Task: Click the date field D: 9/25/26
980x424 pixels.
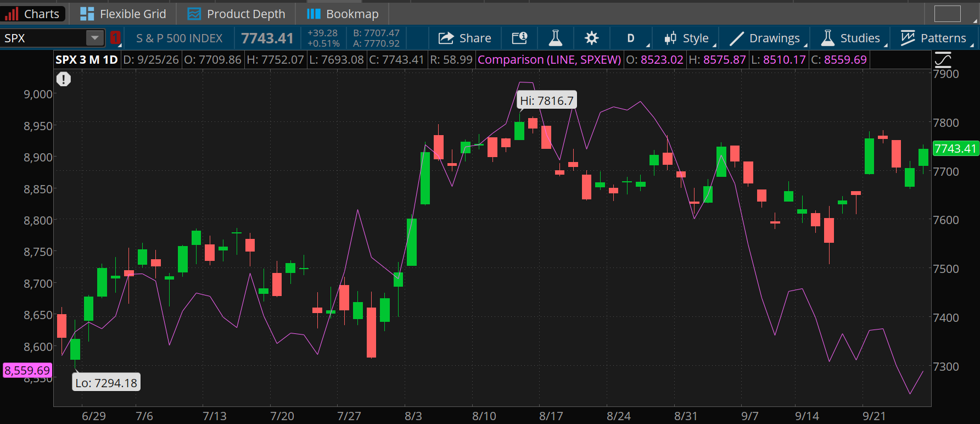Action: (x=151, y=59)
